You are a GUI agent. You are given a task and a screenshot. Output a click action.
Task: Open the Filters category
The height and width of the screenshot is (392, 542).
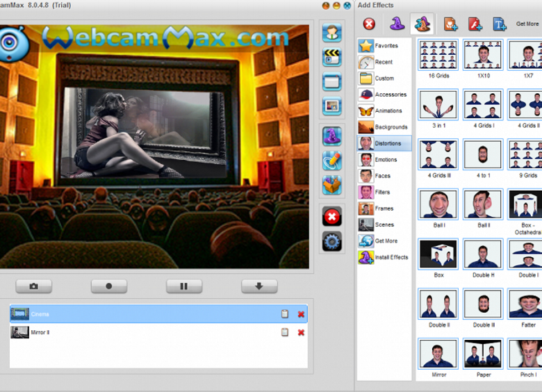(x=384, y=192)
